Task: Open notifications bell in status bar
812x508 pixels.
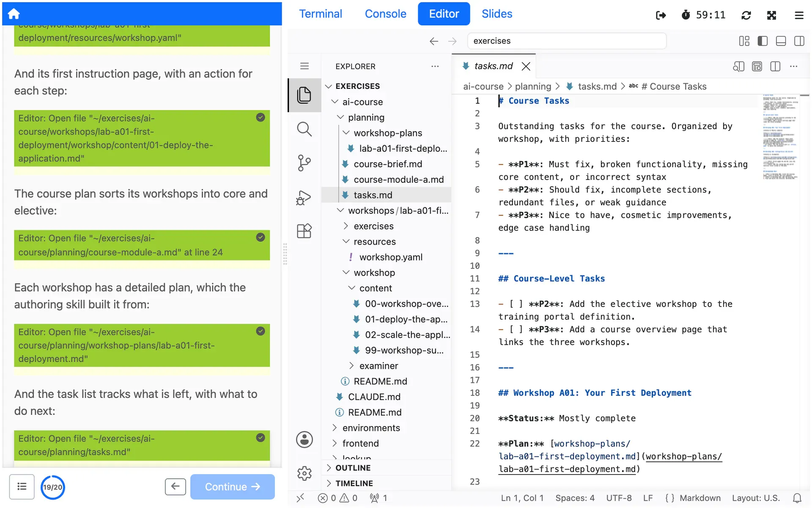Action: tap(797, 498)
